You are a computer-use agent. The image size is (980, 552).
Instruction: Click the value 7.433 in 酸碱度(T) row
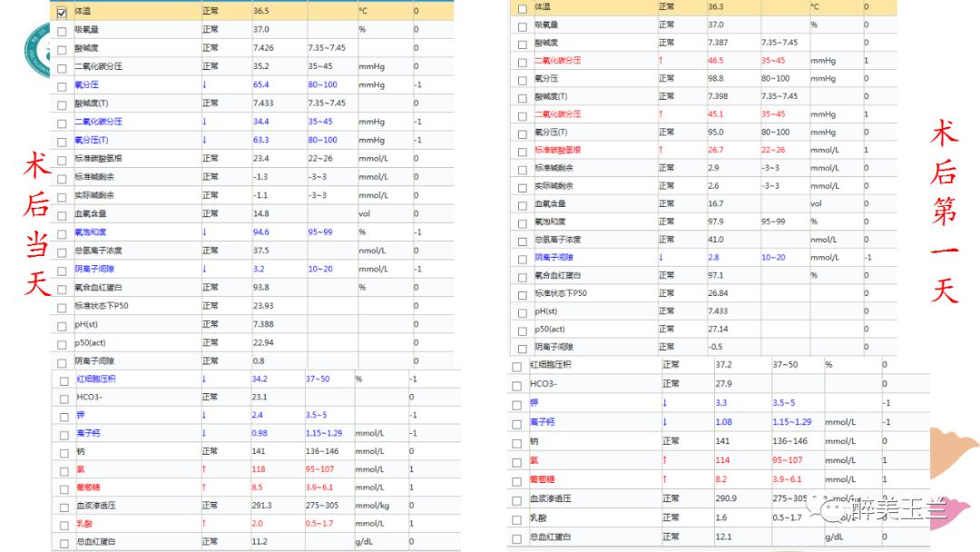click(263, 103)
